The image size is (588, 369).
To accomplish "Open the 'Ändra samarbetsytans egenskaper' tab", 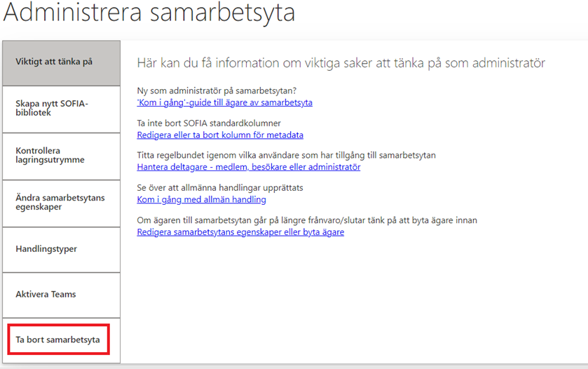I will (x=61, y=202).
